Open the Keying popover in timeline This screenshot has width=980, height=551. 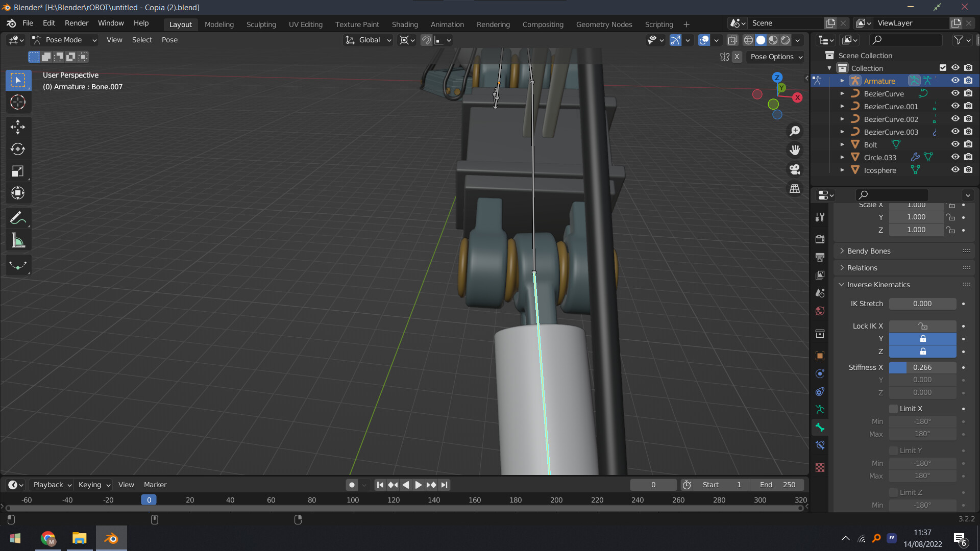[94, 485]
